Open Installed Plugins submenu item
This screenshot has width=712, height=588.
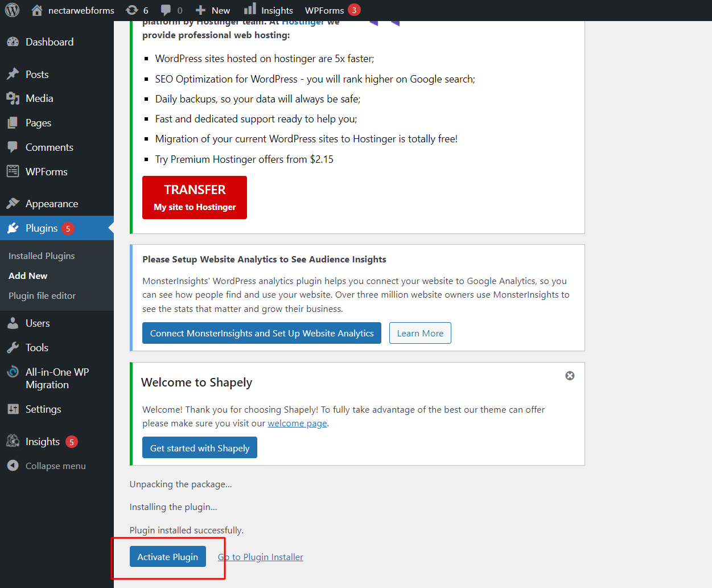[42, 256]
